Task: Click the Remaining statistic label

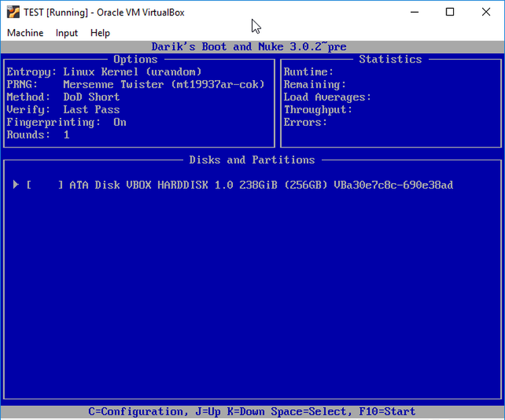Action: point(314,85)
